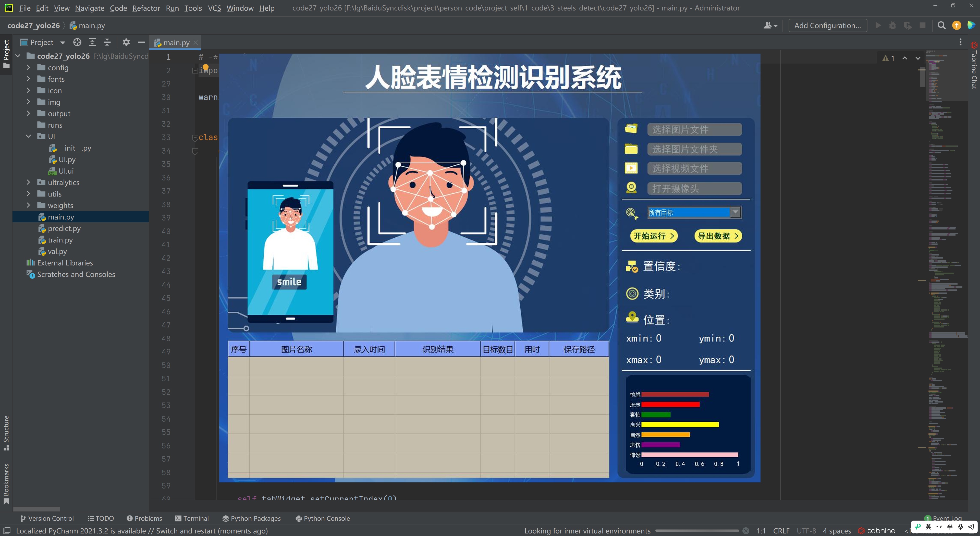Click the 识别结果 table column header
The image size is (980, 536).
437,349
